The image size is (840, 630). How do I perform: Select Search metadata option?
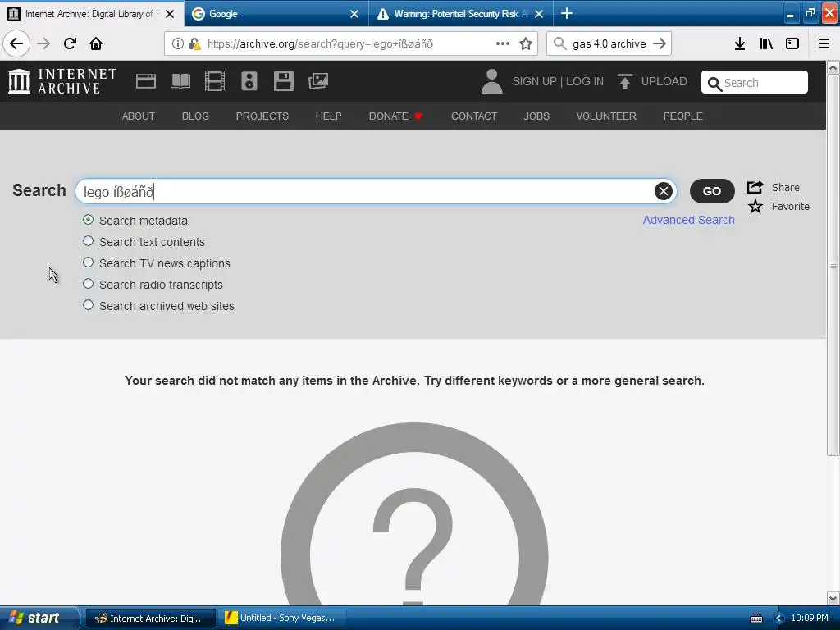pyautogui.click(x=88, y=220)
